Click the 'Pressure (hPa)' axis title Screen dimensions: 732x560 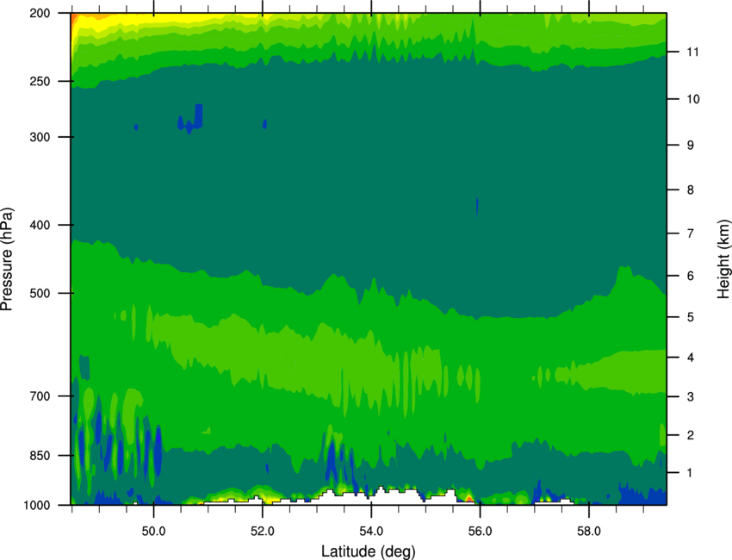(7, 259)
